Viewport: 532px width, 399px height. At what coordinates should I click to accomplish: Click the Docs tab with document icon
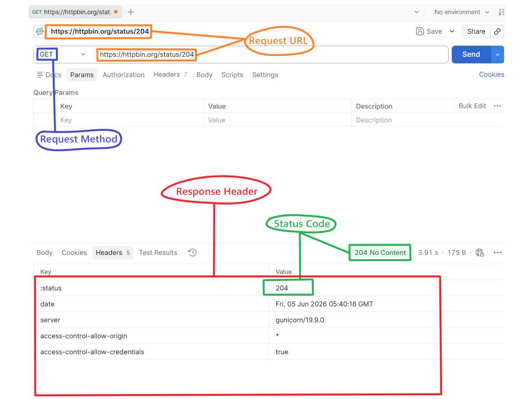49,75
